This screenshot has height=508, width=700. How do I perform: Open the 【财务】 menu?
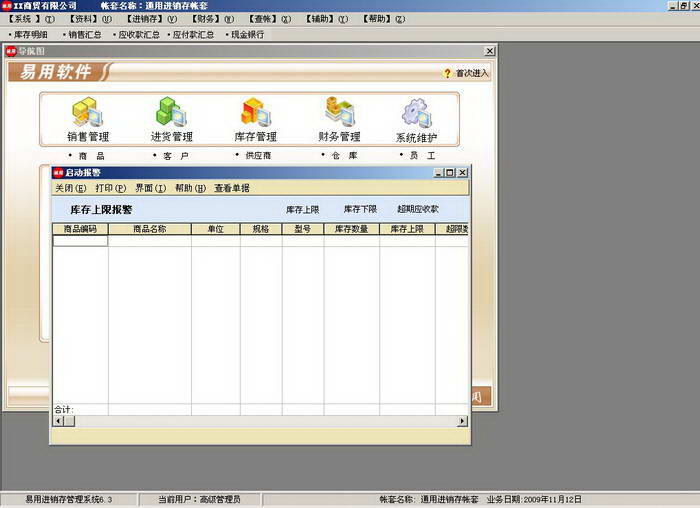tap(212, 19)
